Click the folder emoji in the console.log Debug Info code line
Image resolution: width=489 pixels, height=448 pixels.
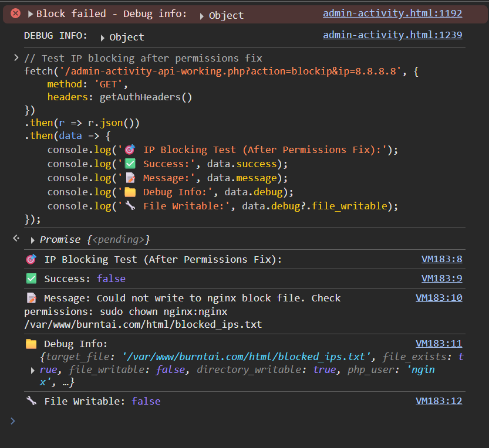pos(130,192)
